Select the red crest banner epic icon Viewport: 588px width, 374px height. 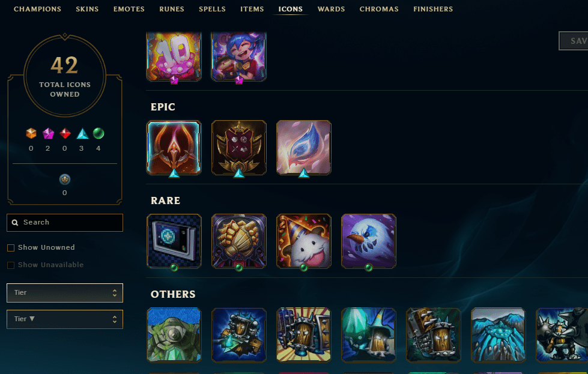click(x=239, y=148)
